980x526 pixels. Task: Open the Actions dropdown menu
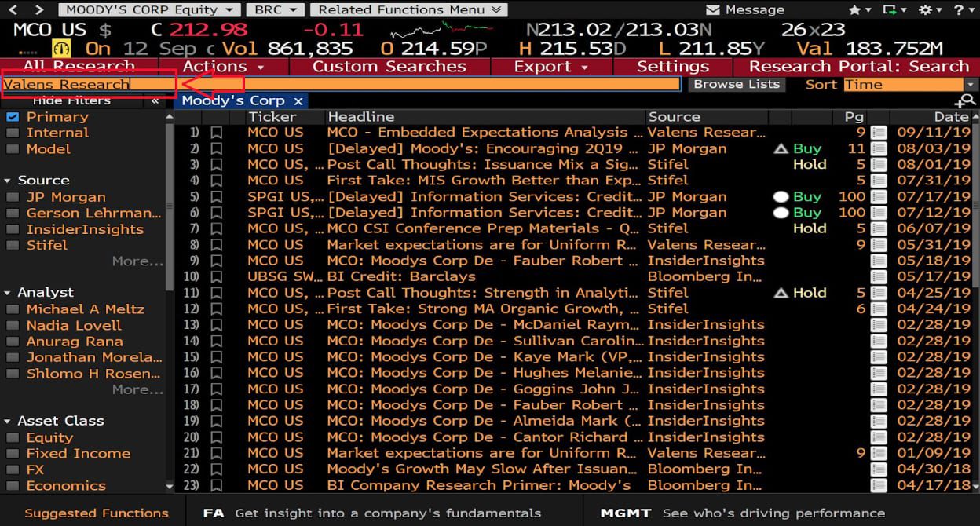tap(224, 67)
